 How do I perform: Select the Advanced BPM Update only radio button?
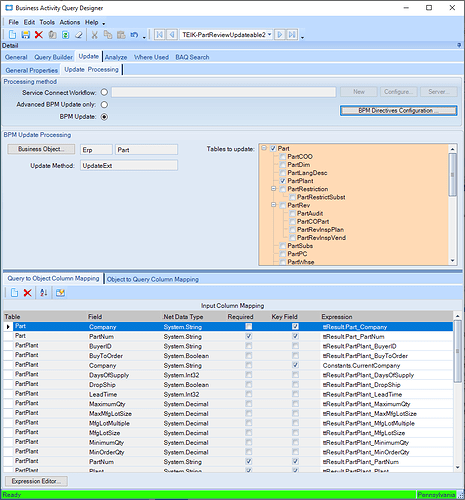coord(104,105)
